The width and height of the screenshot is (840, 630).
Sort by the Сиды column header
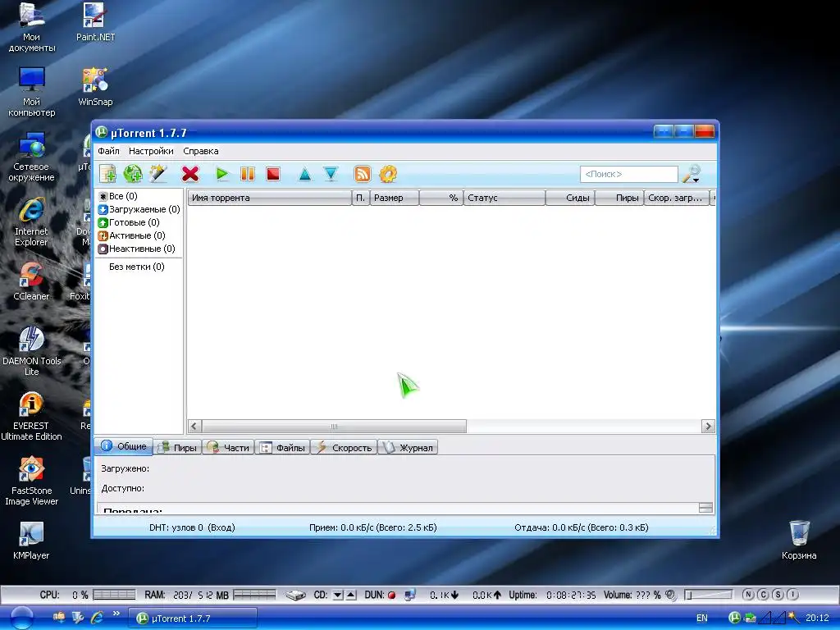pyautogui.click(x=570, y=198)
